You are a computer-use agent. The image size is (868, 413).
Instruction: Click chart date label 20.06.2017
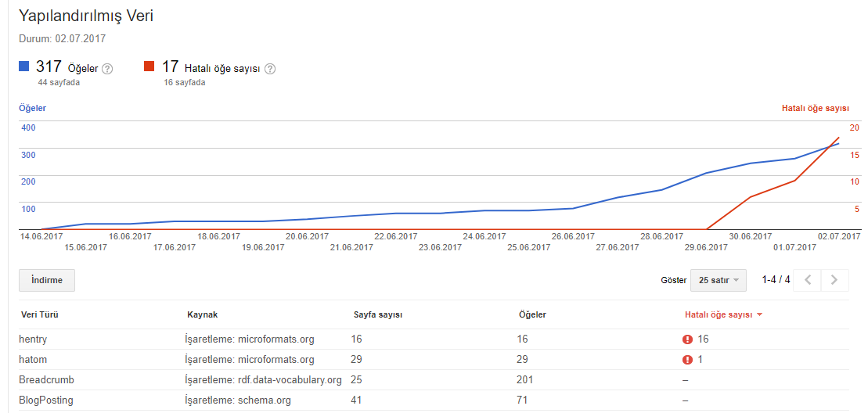pyautogui.click(x=308, y=236)
